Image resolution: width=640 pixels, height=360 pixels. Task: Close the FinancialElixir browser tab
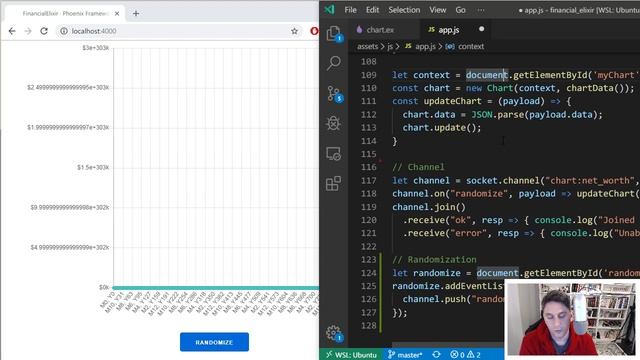coord(117,13)
